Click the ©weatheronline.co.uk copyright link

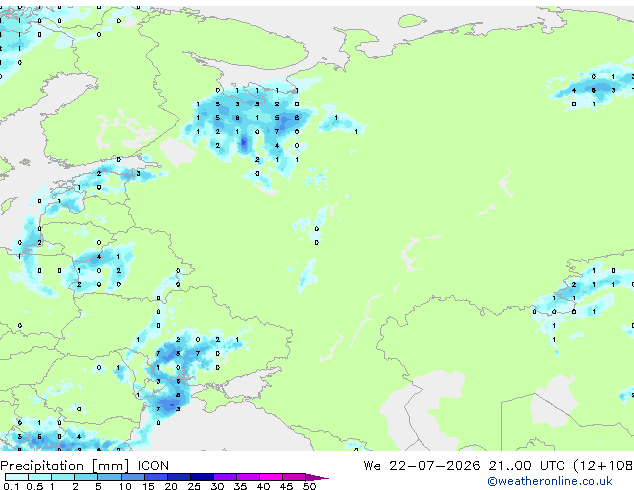(549, 481)
